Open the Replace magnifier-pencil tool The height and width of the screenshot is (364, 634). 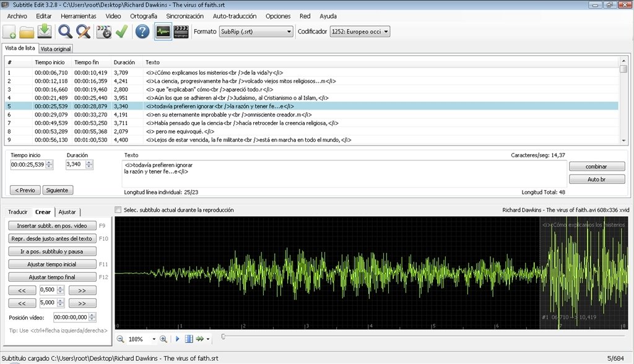tap(84, 32)
